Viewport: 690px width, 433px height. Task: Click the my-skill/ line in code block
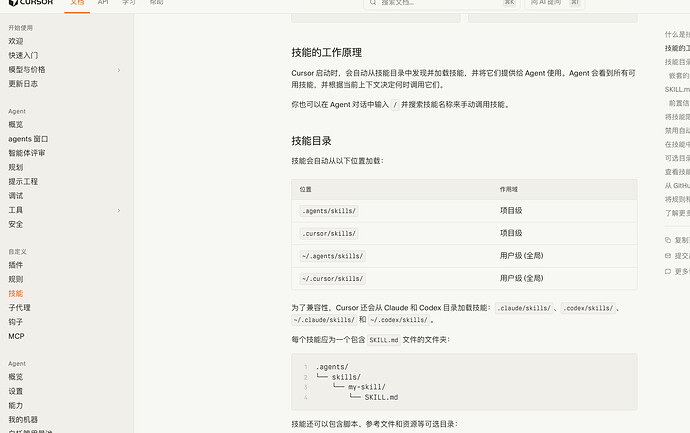(x=367, y=387)
